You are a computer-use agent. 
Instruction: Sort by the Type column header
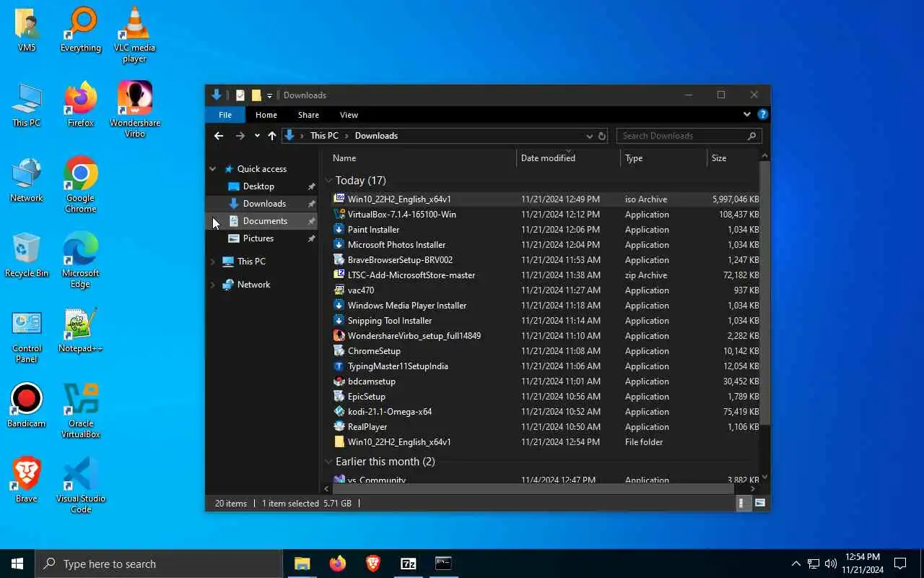tap(664, 158)
